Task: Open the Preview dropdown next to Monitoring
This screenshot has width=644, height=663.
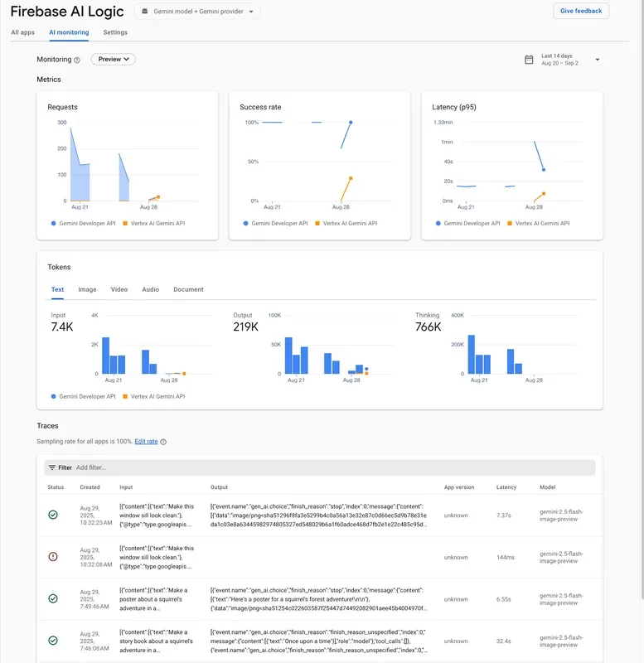Action: [x=114, y=59]
